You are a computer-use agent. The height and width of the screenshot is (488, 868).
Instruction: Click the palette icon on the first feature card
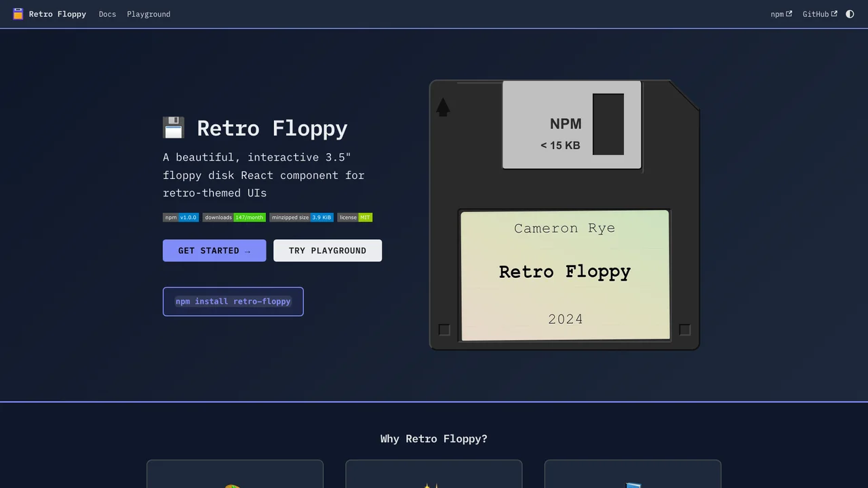235,485
